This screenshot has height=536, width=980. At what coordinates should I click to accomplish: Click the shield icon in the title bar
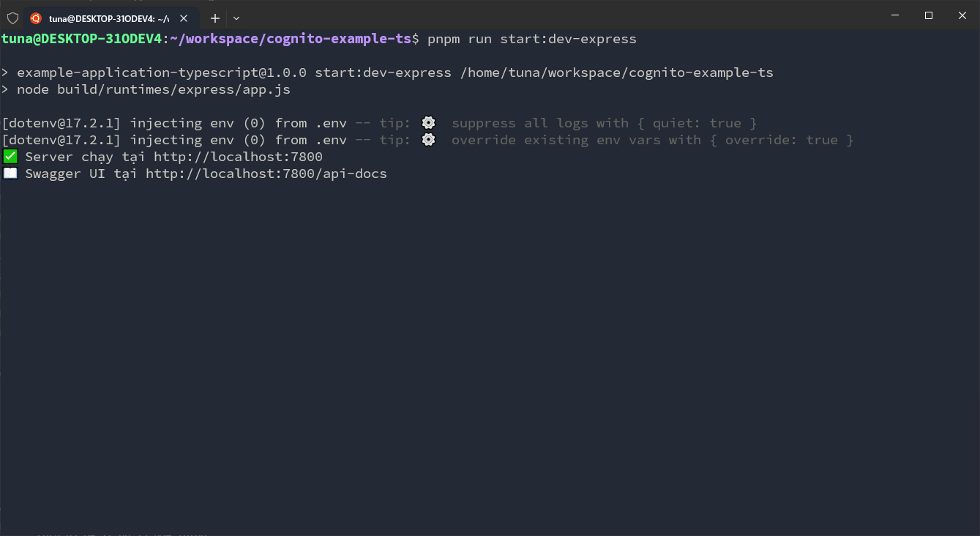pos(12,18)
